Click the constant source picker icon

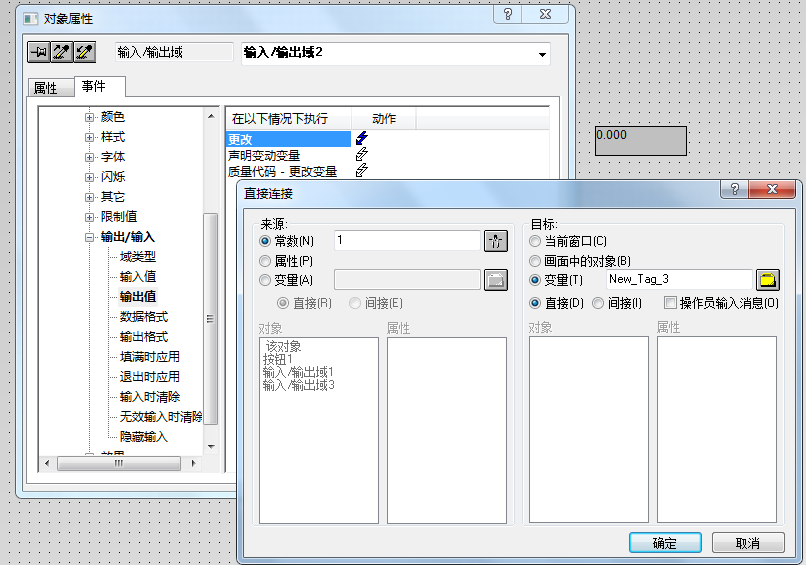coord(496,241)
